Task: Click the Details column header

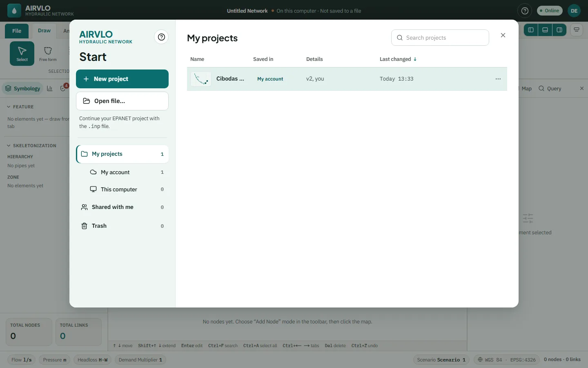Action: (x=314, y=59)
